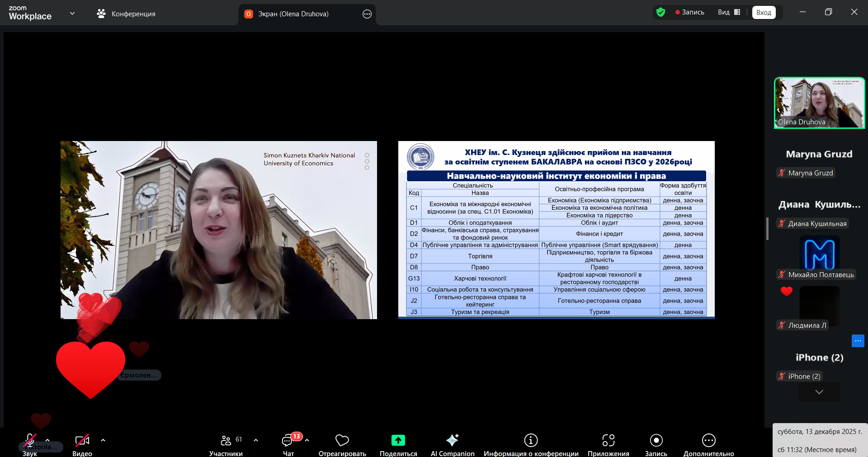The height and width of the screenshot is (457, 868).
Task: Open Conference Information icon
Action: 531,440
